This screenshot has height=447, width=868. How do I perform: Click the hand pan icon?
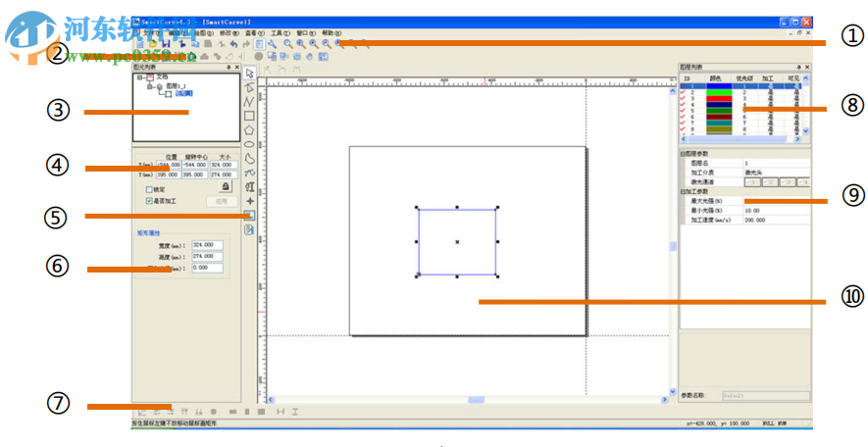coord(310,57)
